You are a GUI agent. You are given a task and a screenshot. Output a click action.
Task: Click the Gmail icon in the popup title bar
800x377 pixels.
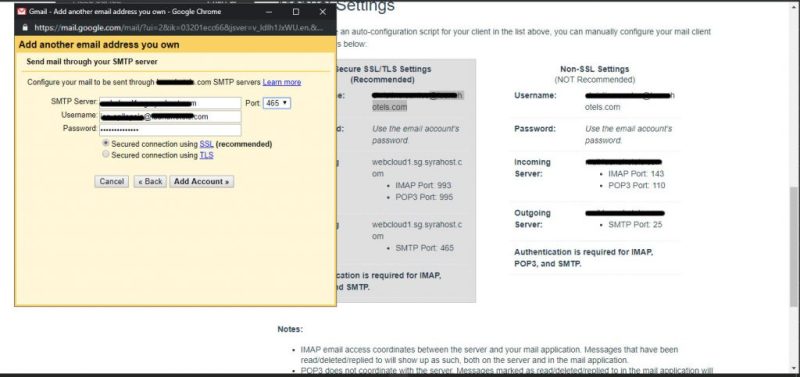(x=21, y=11)
